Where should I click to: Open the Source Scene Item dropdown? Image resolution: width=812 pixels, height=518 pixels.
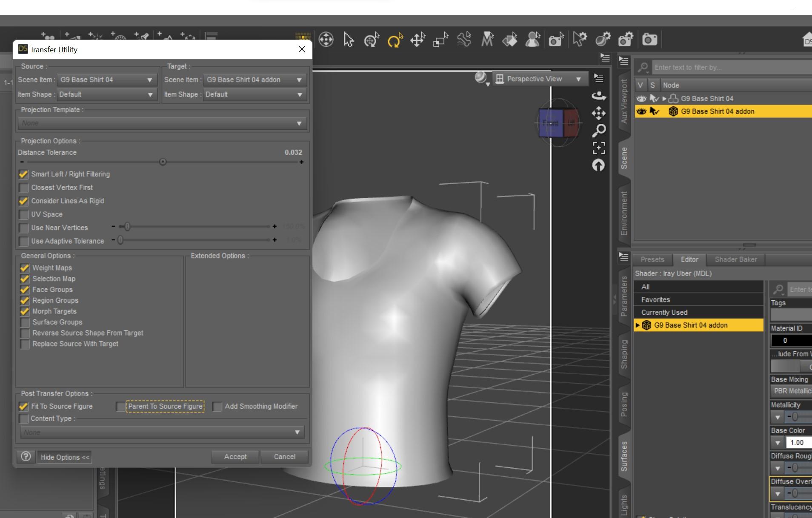click(106, 80)
